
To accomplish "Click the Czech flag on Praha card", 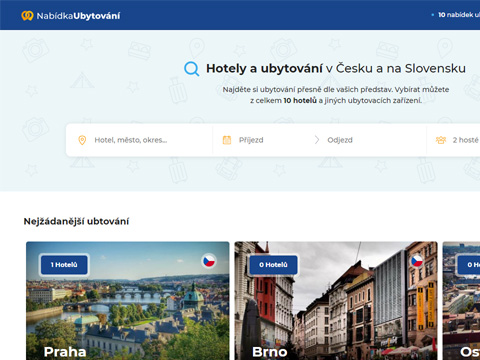I will click(x=209, y=261).
